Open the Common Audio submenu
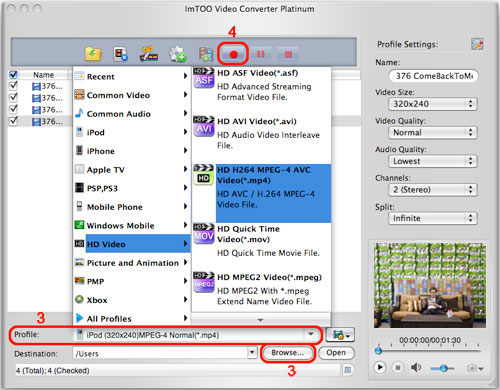Viewport: 500px width, 390px height. pyautogui.click(x=132, y=114)
